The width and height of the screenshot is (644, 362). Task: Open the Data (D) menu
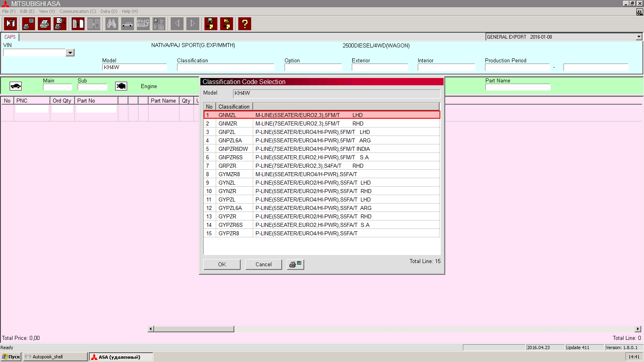coord(109,11)
